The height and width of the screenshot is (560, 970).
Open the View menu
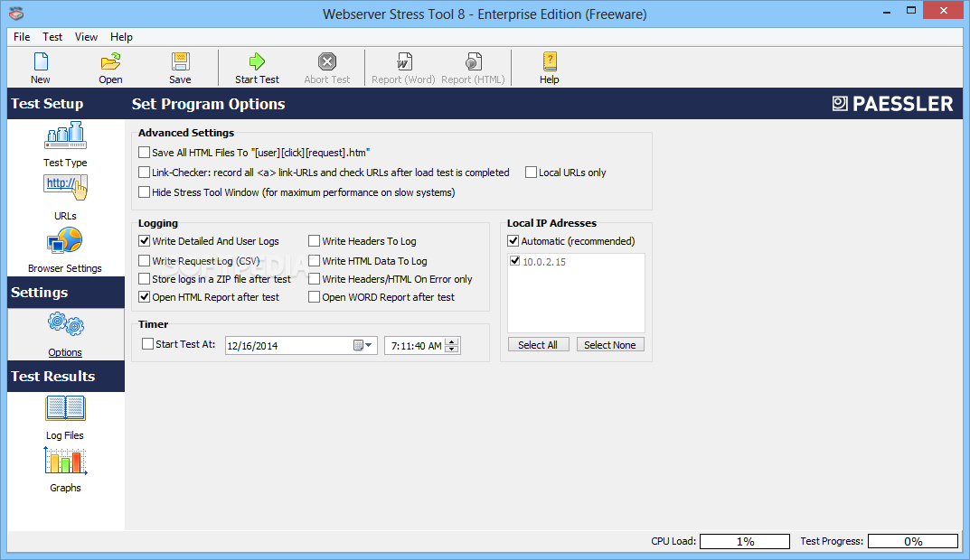coord(86,36)
